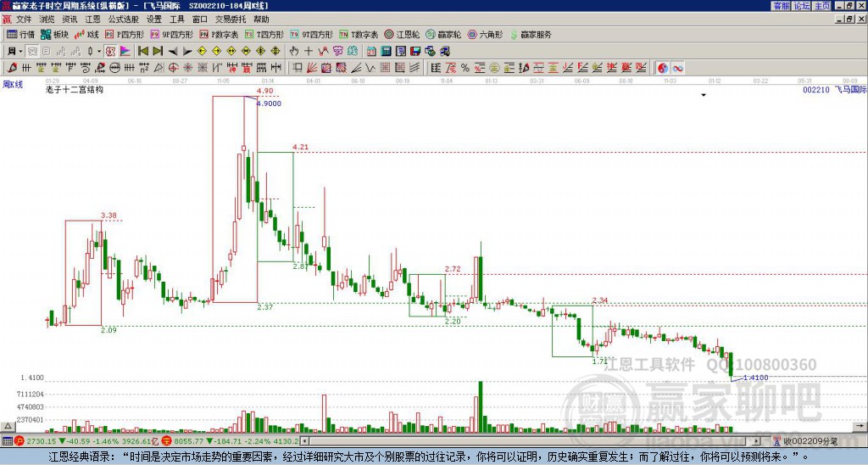Toggle the colored flag chart button
This screenshot has width=868, height=465.
pyautogui.click(x=125, y=52)
